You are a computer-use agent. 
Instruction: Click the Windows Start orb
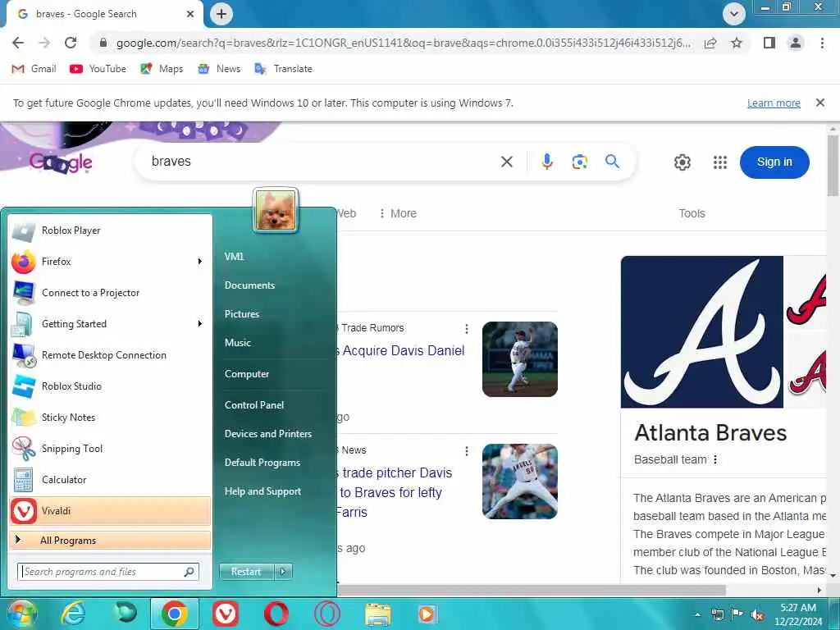click(x=22, y=614)
